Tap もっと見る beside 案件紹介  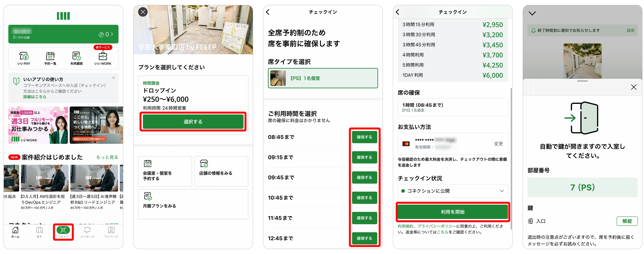[x=107, y=157]
